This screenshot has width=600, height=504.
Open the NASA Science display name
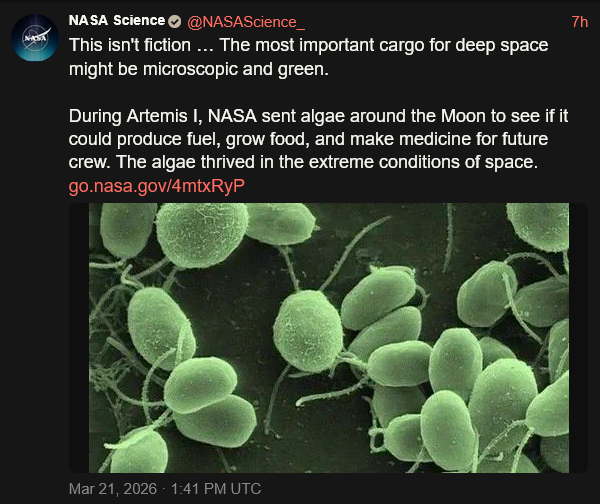tap(115, 21)
